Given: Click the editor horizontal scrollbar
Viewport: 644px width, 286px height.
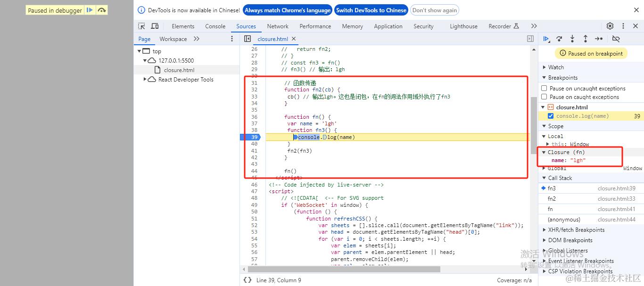Looking at the screenshot, I should (343, 269).
